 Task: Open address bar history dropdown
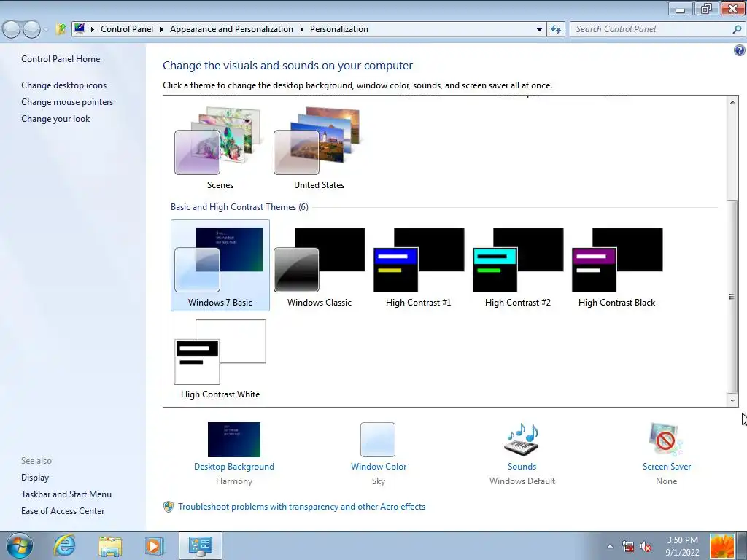click(539, 29)
